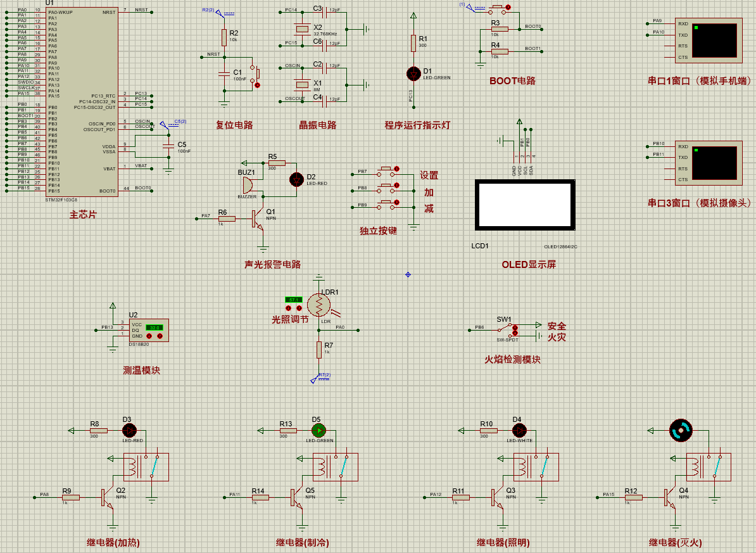Click the BOOT电路 label
Image resolution: width=756 pixels, height=553 pixels.
click(512, 80)
